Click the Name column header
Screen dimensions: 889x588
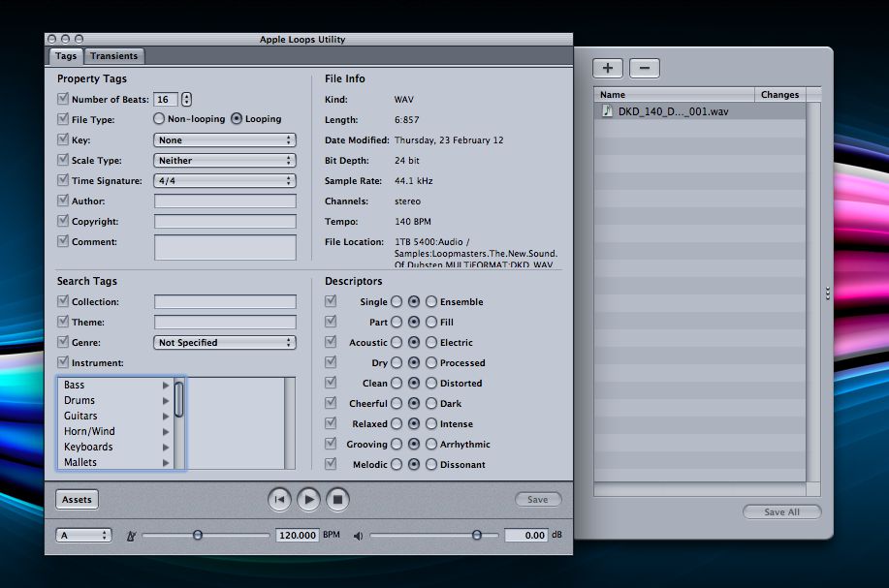674,95
